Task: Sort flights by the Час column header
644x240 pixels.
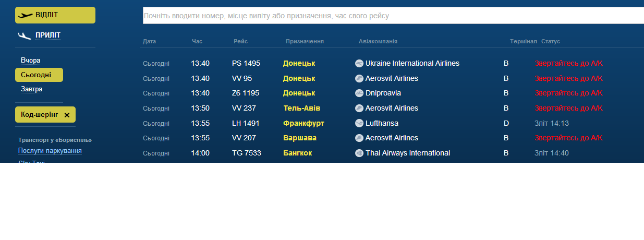Action: [197, 41]
